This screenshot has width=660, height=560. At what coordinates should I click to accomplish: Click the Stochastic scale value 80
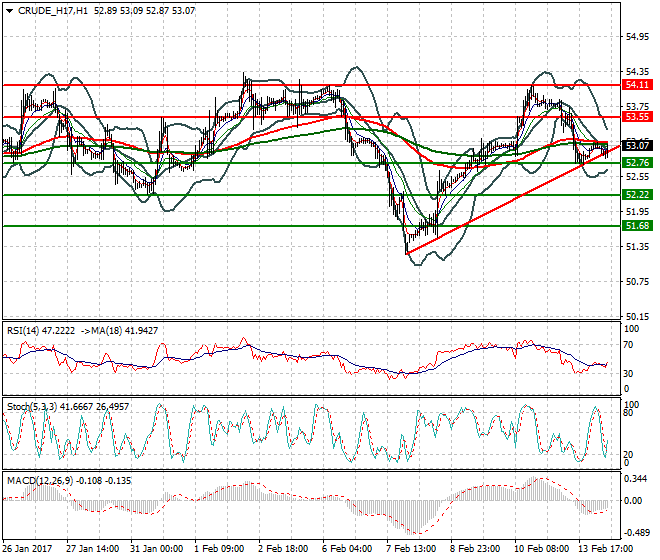(x=628, y=413)
